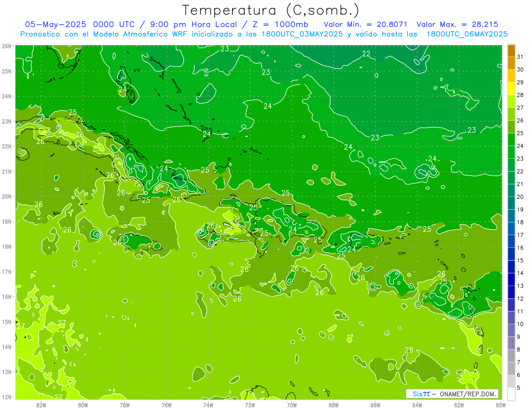Click the "9" value on the color scale

(519, 337)
